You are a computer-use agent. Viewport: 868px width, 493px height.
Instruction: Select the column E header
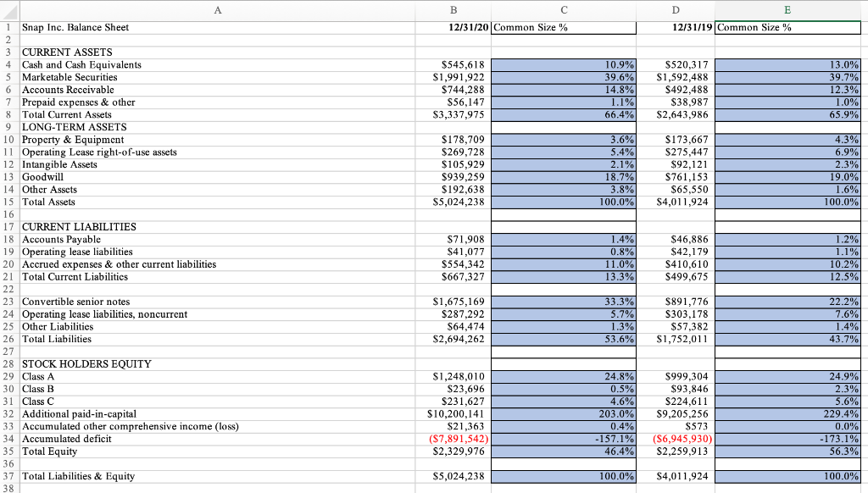coord(787,10)
